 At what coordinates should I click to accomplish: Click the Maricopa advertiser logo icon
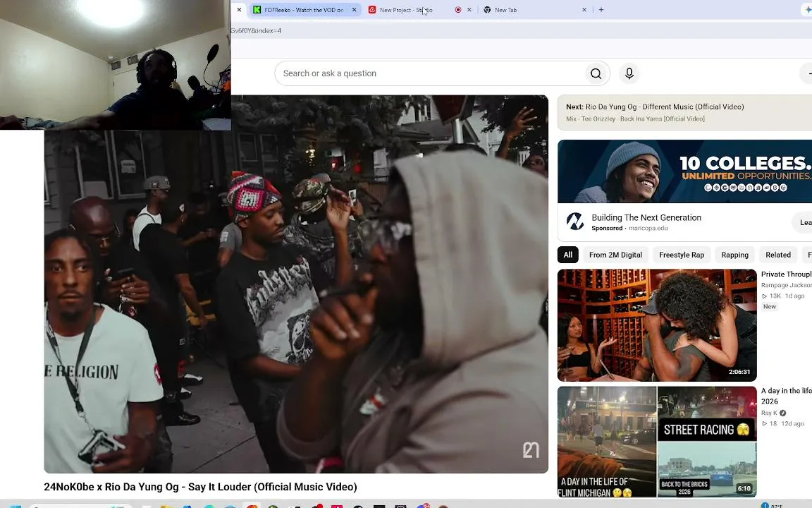(x=575, y=222)
